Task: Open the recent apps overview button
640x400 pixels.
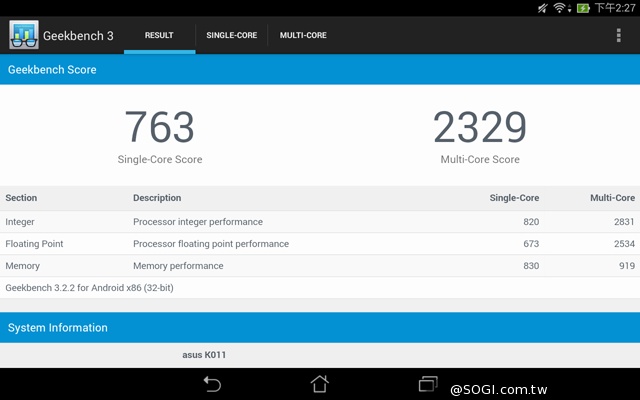Action: point(428,384)
